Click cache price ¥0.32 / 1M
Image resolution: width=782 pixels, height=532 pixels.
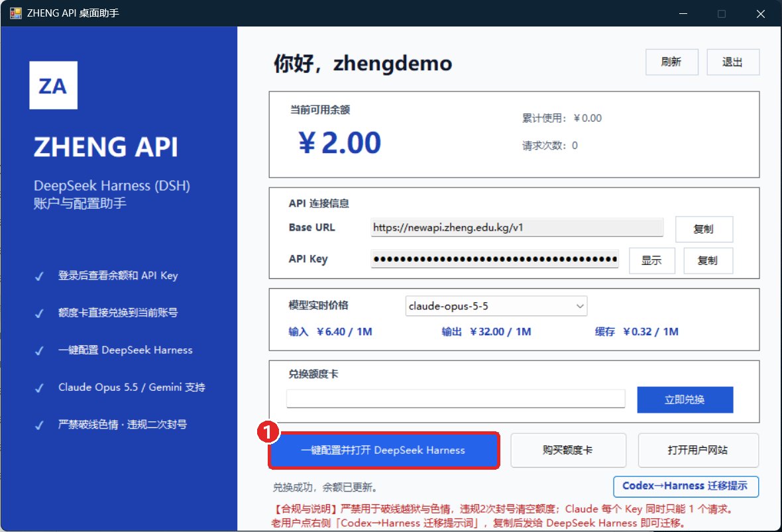click(x=636, y=331)
